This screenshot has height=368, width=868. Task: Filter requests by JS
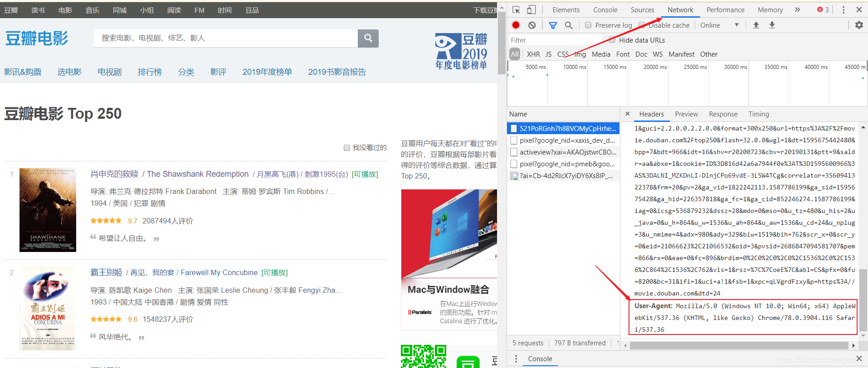point(548,54)
